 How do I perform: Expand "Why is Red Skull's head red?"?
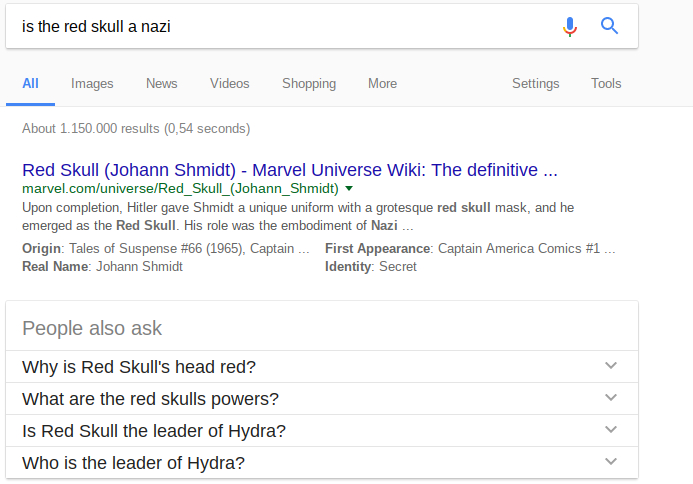tap(611, 366)
